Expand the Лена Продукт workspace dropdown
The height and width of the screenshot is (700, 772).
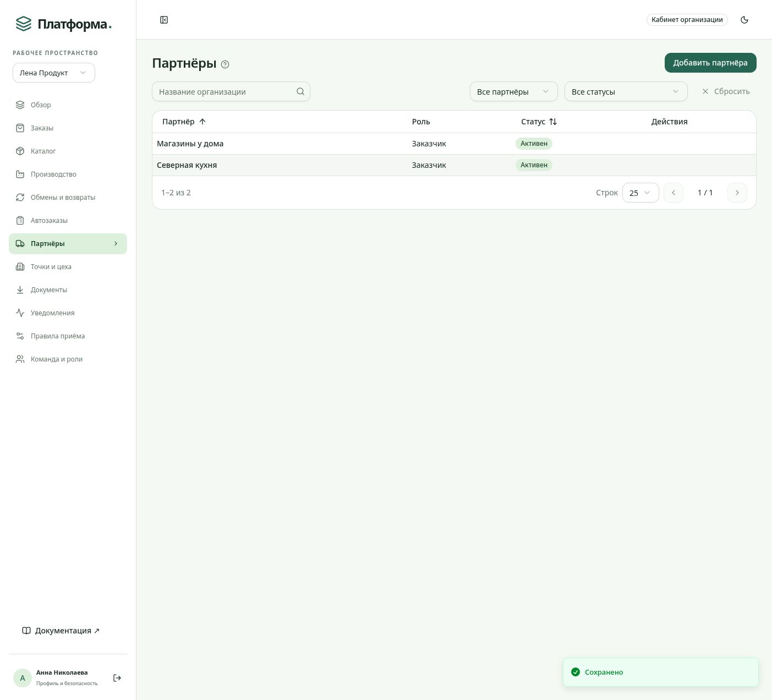coord(54,73)
